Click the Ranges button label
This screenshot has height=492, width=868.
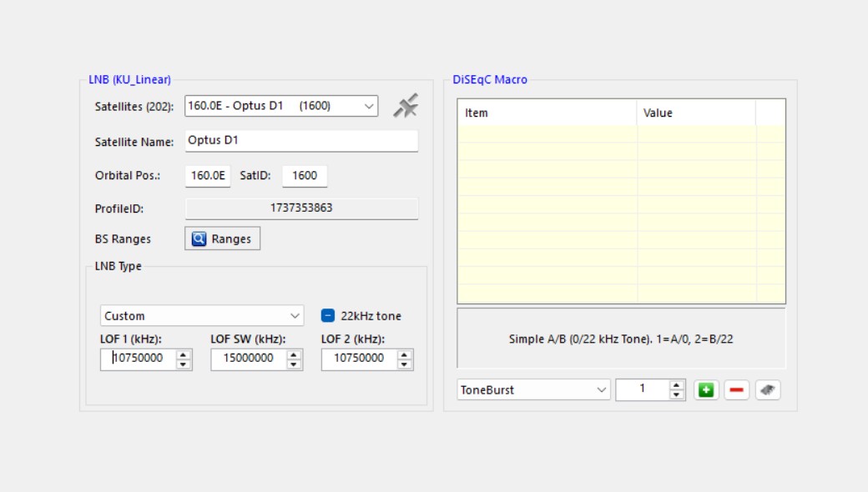[231, 238]
